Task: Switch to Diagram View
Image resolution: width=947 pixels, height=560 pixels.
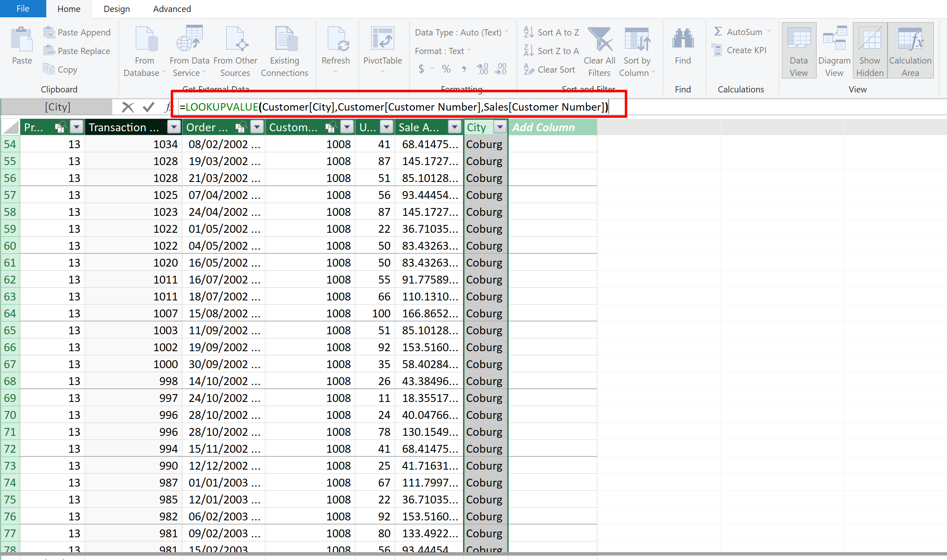Action: coord(834,50)
